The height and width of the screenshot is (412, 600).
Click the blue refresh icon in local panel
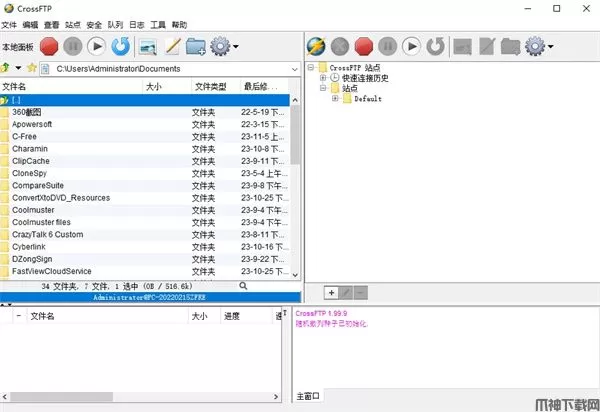click(121, 47)
